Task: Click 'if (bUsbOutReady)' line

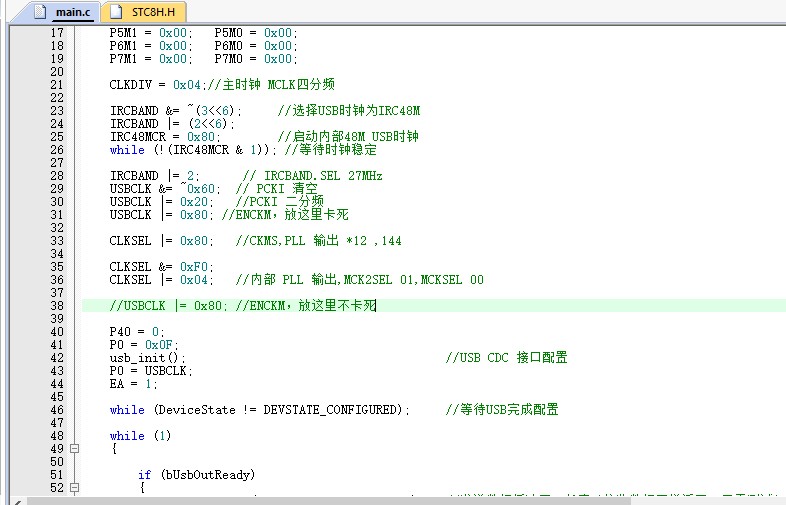Action: tap(196, 475)
